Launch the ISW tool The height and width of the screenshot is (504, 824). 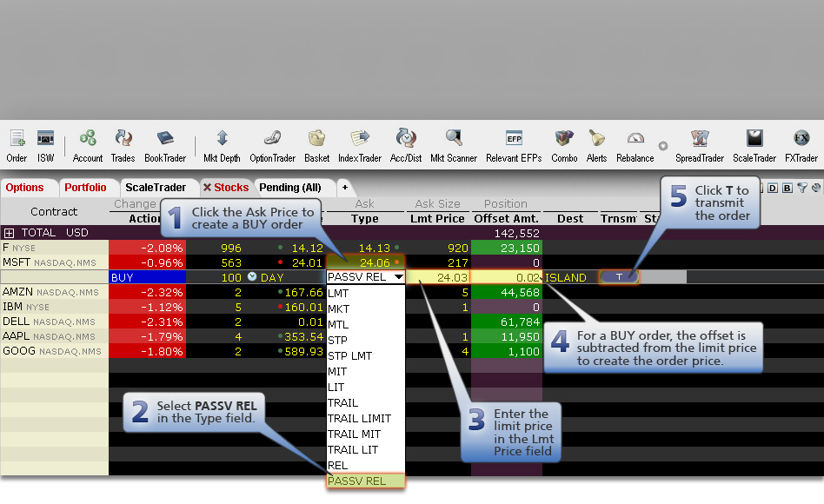click(x=46, y=146)
